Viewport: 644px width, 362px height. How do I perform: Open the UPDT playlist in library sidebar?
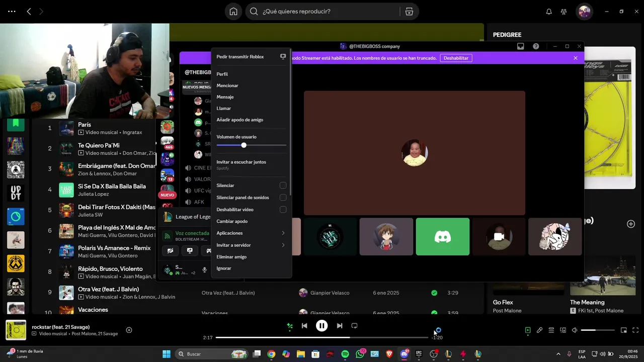(x=16, y=193)
